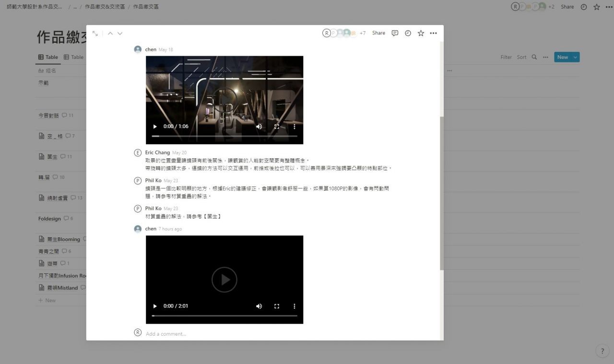Mute the first video's volume

pos(259,127)
